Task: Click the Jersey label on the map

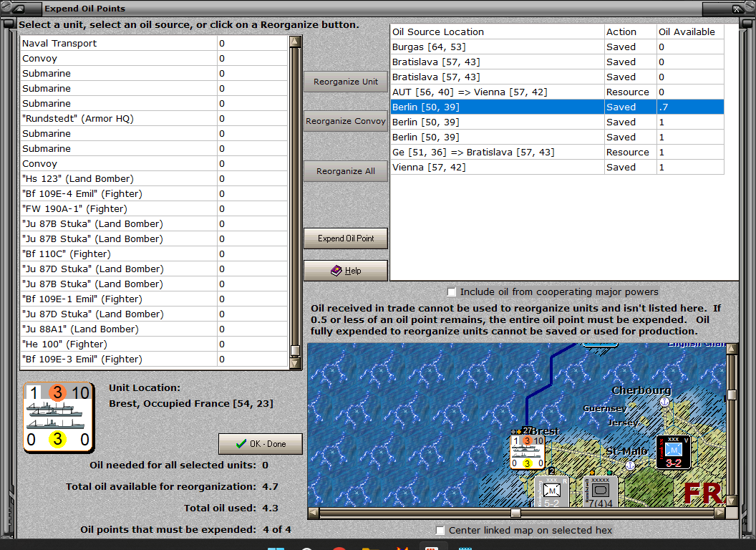Action: coord(623,423)
